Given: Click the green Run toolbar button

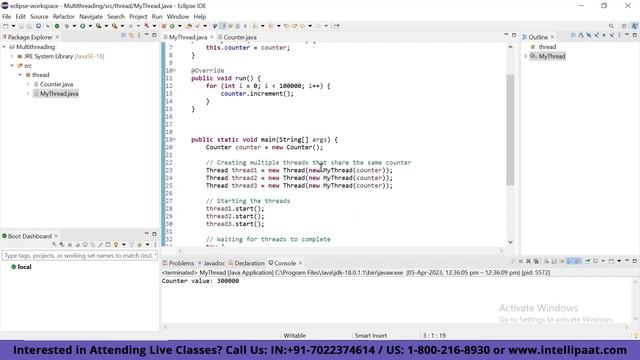Looking at the screenshot, I should pyautogui.click(x=82, y=26).
